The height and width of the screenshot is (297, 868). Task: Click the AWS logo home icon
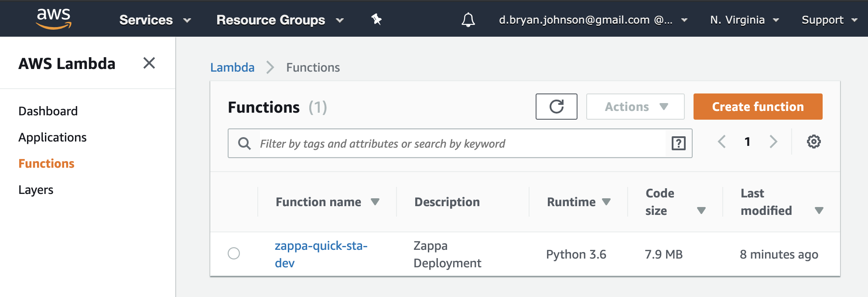pos(54,19)
